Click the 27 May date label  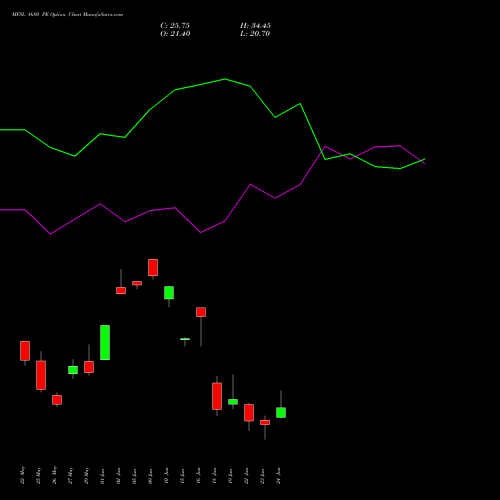(x=70, y=475)
